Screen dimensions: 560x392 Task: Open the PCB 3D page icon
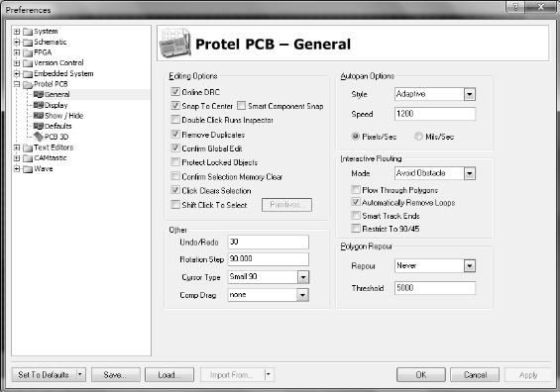coord(39,137)
